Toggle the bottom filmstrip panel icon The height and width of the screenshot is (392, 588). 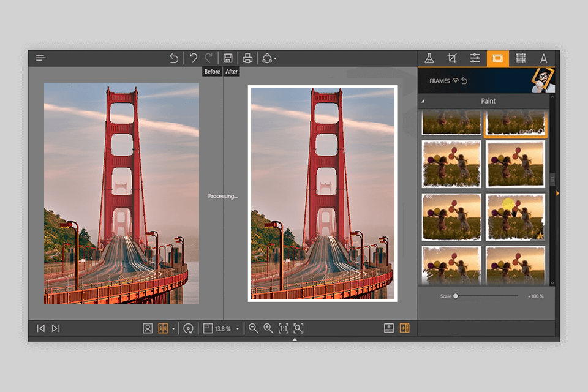pyautogui.click(x=389, y=328)
